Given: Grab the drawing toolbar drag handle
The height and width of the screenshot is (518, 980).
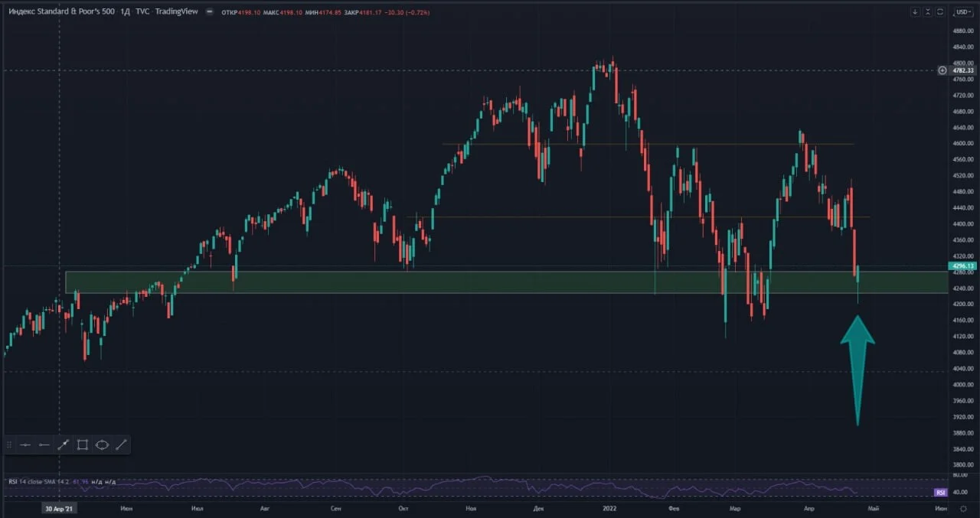Looking at the screenshot, I should [x=9, y=445].
